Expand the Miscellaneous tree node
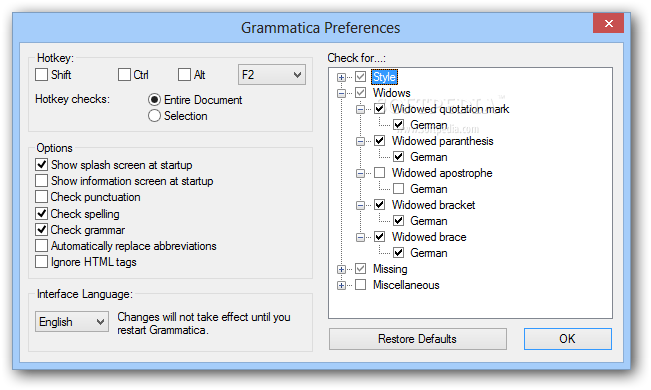 click(341, 285)
